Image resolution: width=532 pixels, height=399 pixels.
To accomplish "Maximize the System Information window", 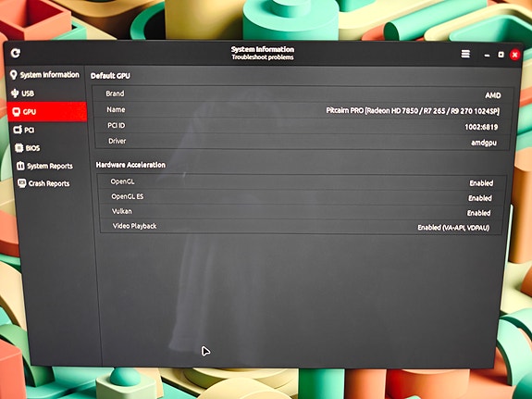I will point(501,55).
